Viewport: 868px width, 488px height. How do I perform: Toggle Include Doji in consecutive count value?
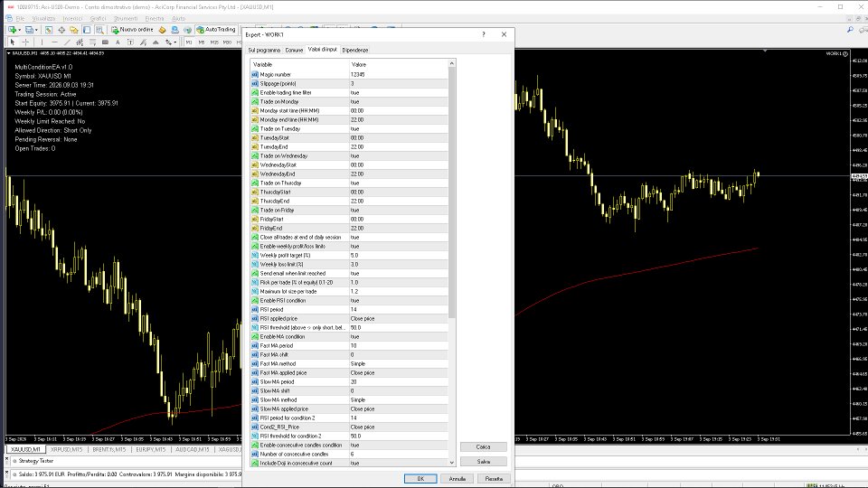pos(399,463)
